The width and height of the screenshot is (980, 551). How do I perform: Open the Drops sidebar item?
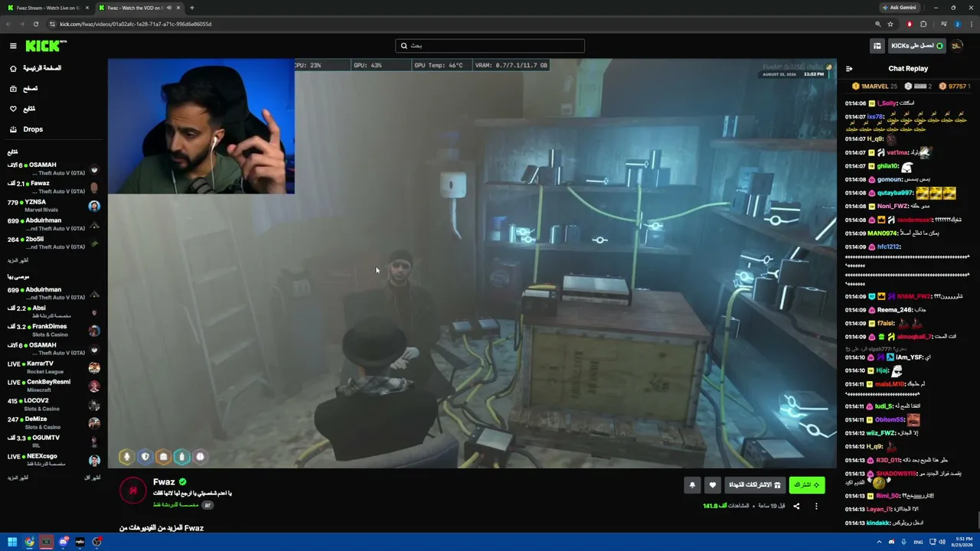click(52, 129)
